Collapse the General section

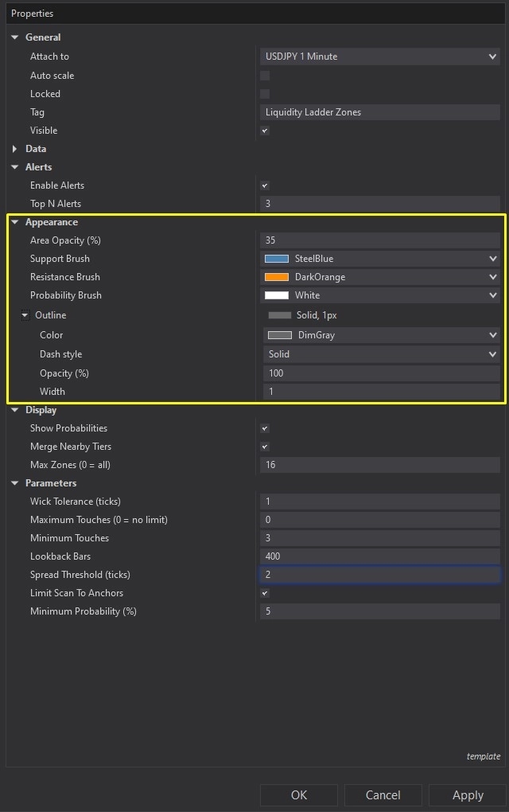coord(14,37)
